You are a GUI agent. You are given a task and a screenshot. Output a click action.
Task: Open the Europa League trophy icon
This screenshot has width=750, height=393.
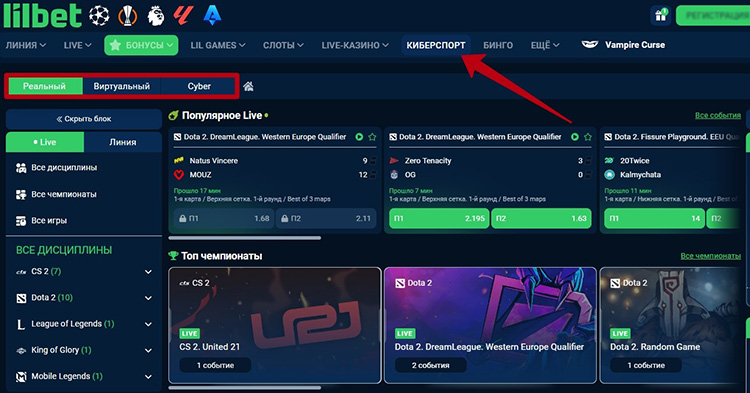pos(127,16)
